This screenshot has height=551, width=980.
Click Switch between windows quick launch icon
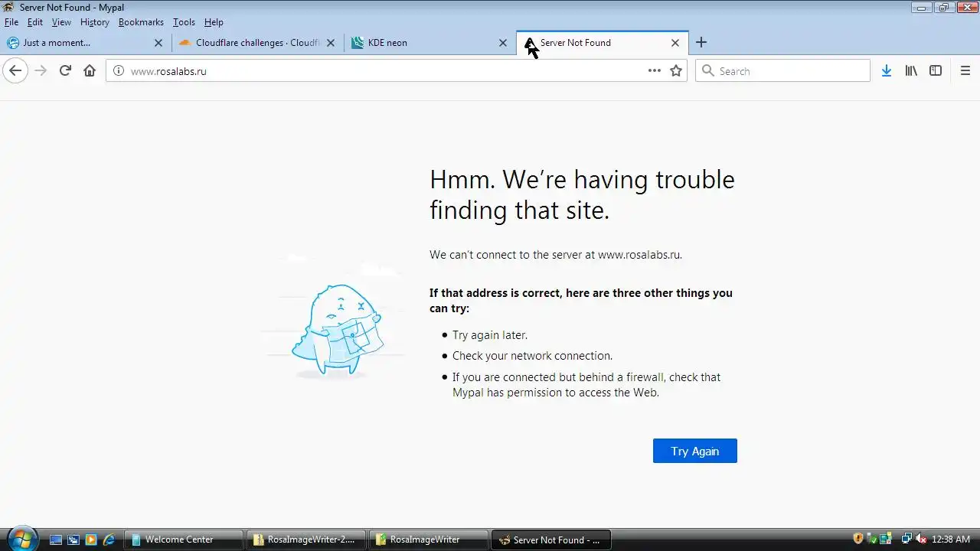(x=73, y=540)
